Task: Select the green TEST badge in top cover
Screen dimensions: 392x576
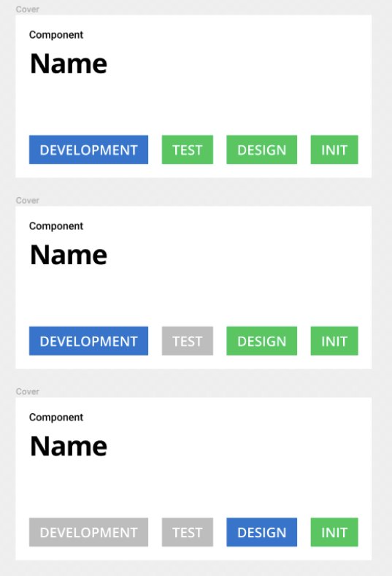Action: coord(188,150)
